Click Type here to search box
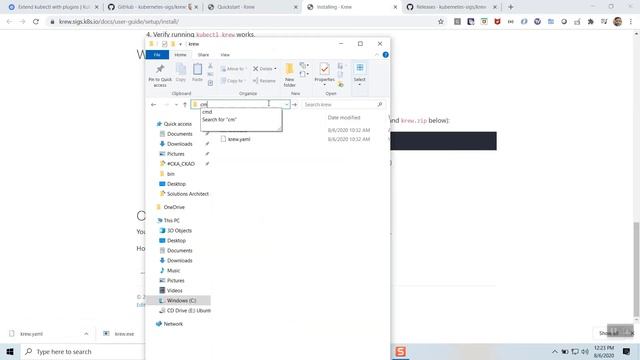The height and width of the screenshot is (360, 640). coord(82,351)
